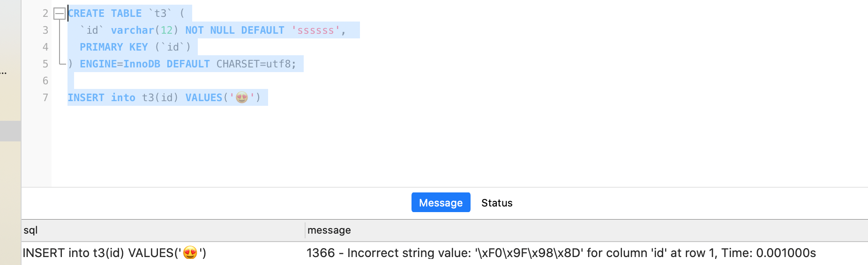Click the sql column header

coord(163,230)
